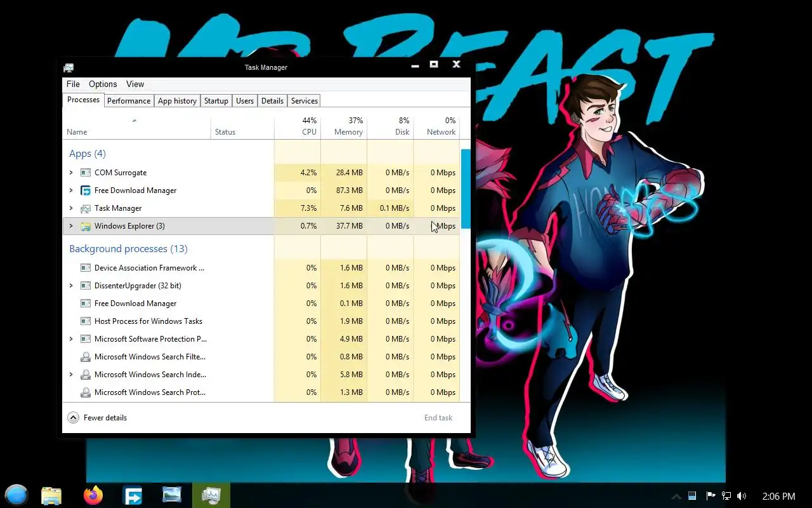Click the 87.3 MB memory value
Screen dimensions: 812x508
tap(350, 190)
